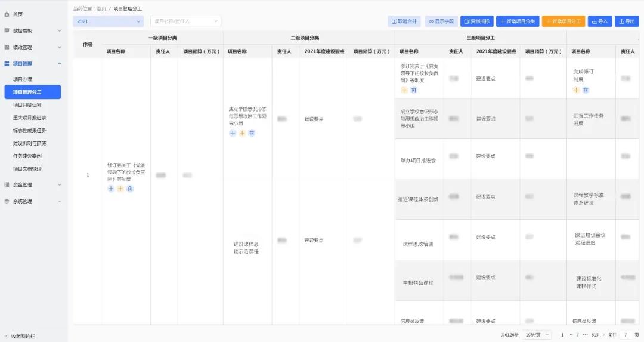Open the 10条/页 page size dropdown
The height and width of the screenshot is (342, 644).
tap(537, 335)
